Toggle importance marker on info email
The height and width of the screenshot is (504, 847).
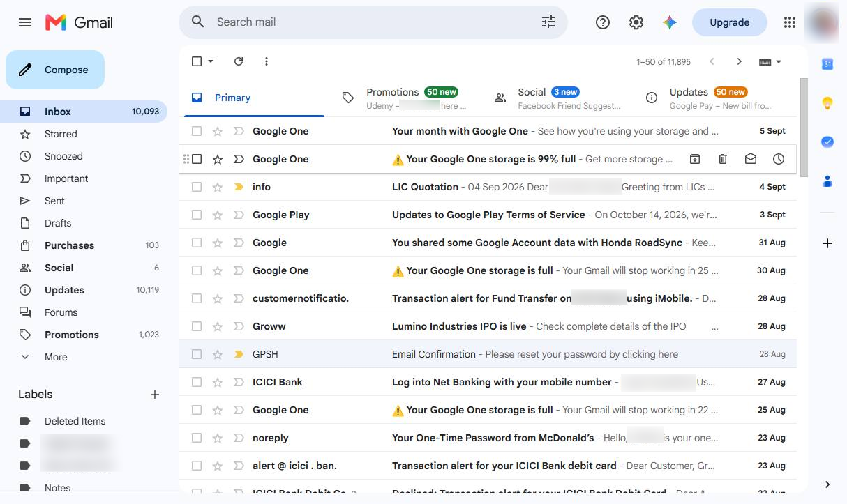click(239, 187)
